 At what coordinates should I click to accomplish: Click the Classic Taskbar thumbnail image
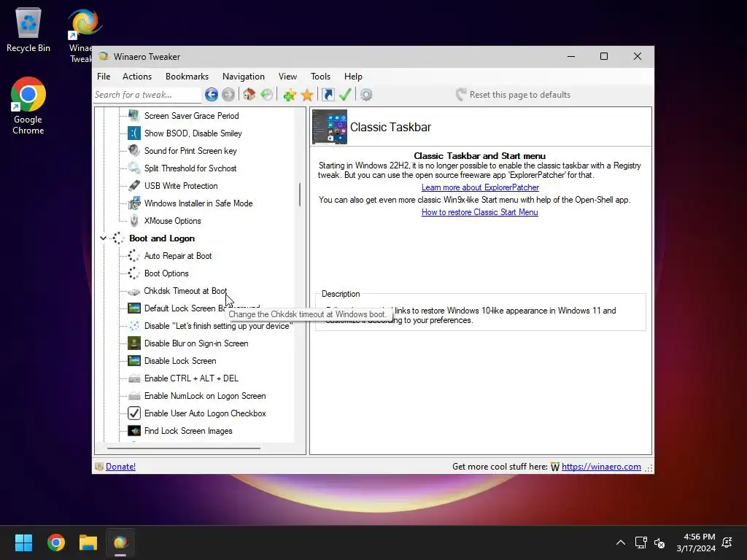pos(330,127)
